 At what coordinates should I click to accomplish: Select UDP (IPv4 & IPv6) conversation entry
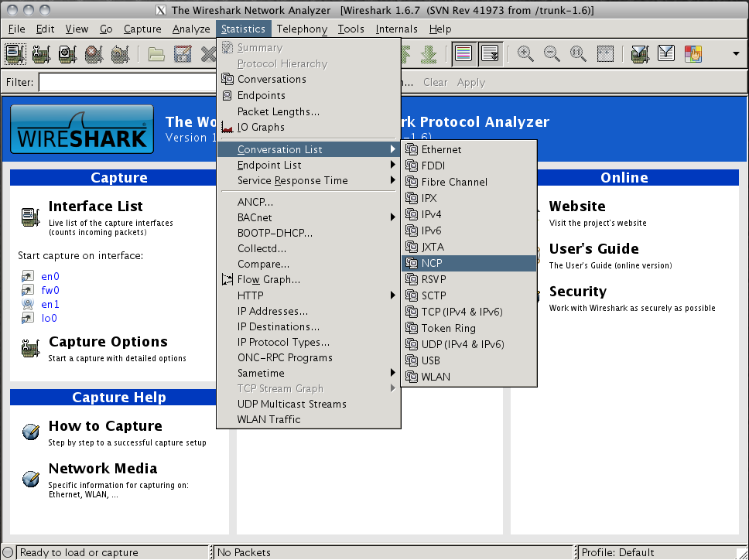[x=469, y=344]
